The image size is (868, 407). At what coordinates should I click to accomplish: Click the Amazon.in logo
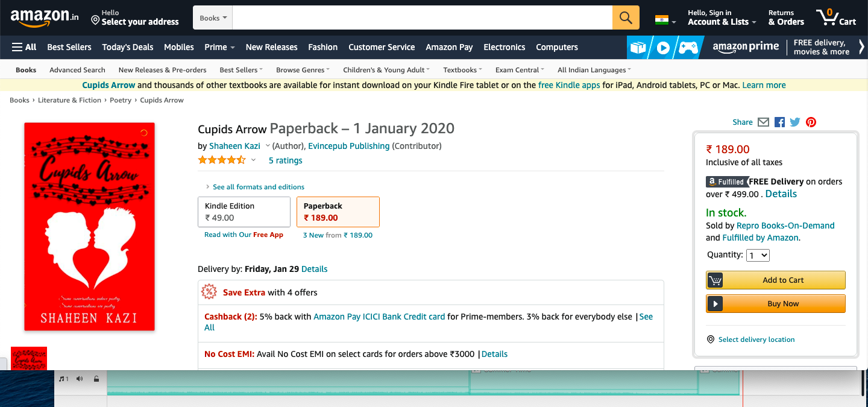[x=45, y=17]
